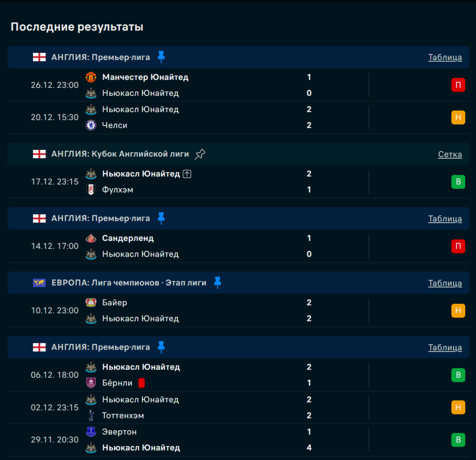Image resolution: width=476 pixels, height=460 pixels.
Task: Click the red П badge for Manchester United match
Action: pyautogui.click(x=458, y=85)
